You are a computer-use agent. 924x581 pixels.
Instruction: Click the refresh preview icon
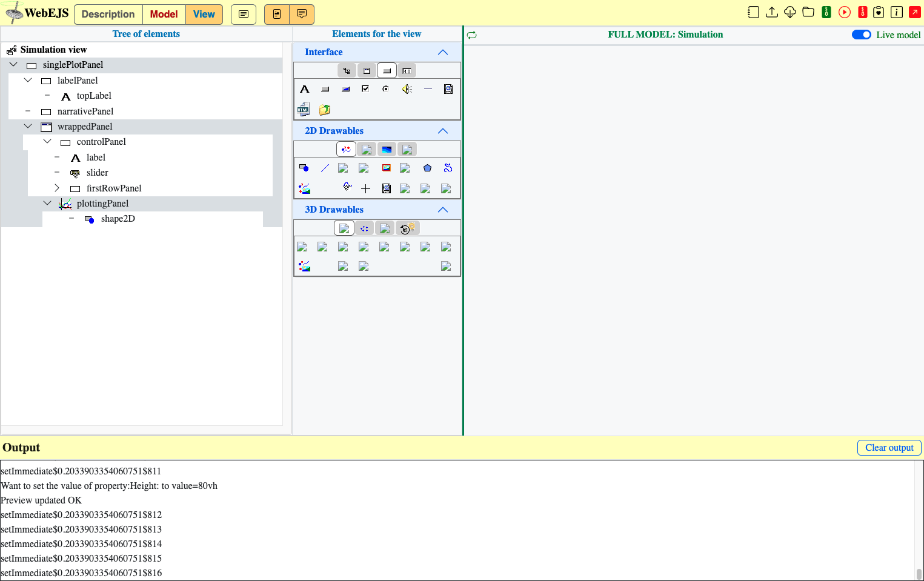(472, 35)
